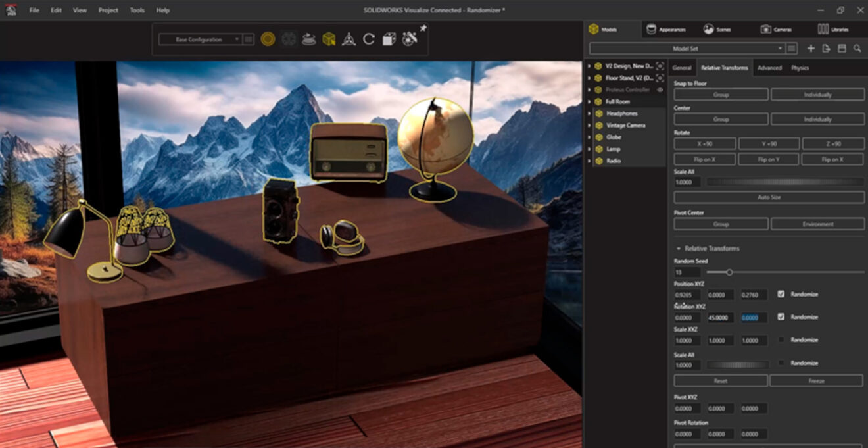Click the Freeze button
The height and width of the screenshot is (448, 868).
(x=816, y=380)
